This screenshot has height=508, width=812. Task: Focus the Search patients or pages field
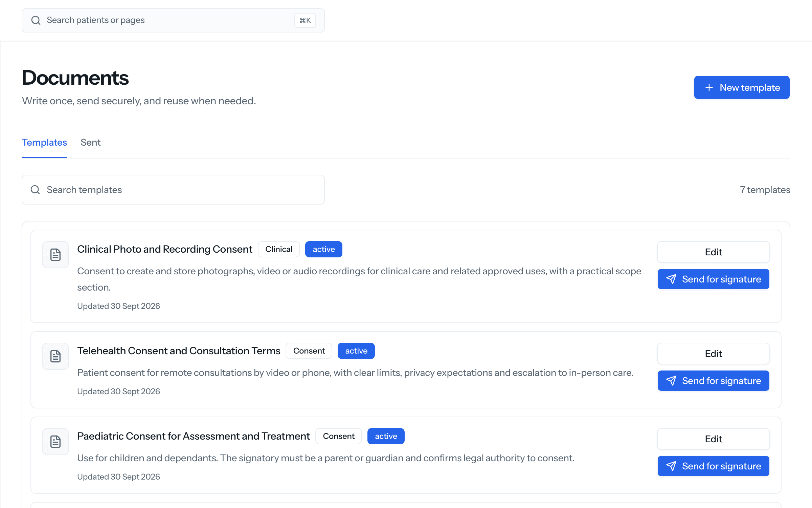point(173,20)
